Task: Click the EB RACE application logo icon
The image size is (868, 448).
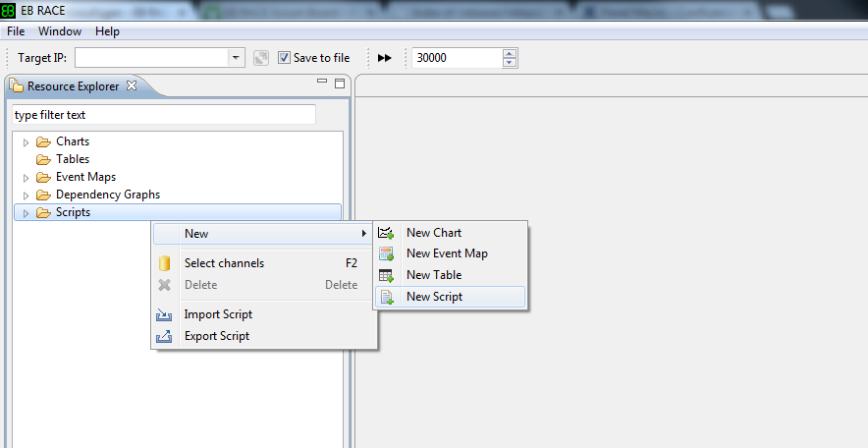Action: click(x=8, y=11)
